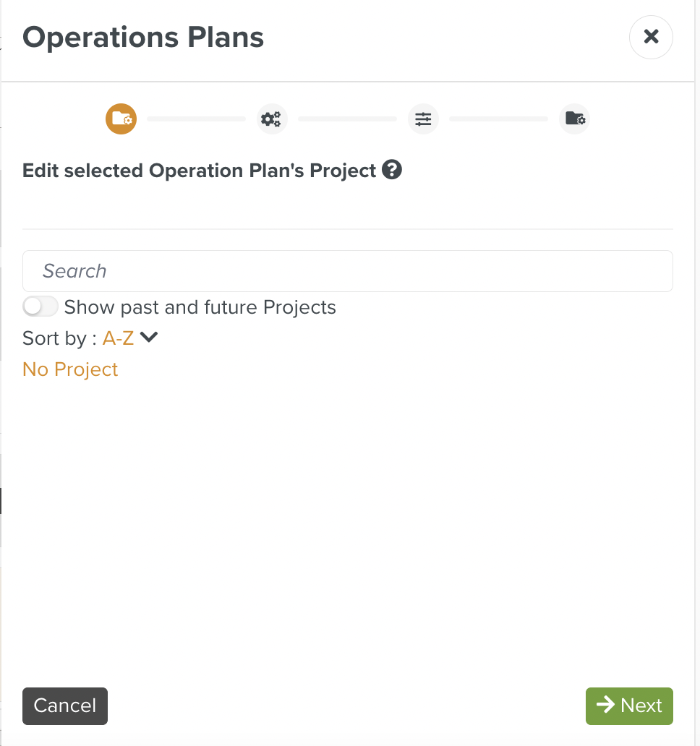Select the final folder-gear wizard step
Screen dimensions: 700x746
574,119
